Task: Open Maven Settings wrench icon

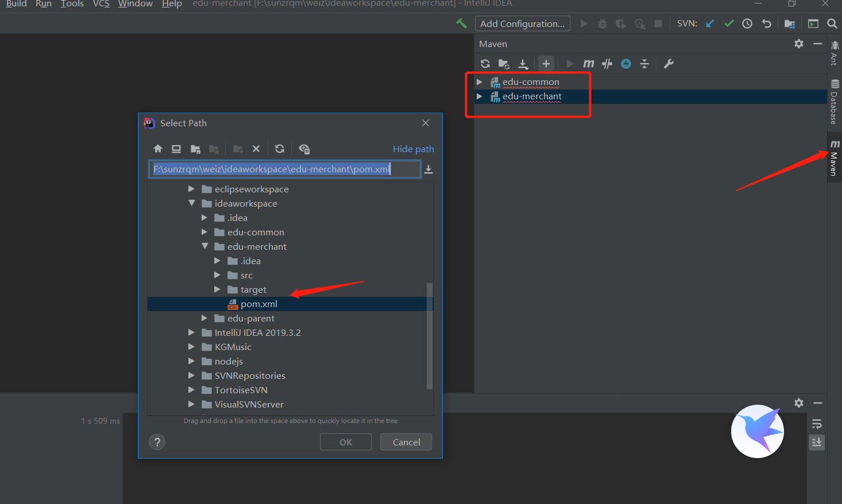Action: click(669, 64)
